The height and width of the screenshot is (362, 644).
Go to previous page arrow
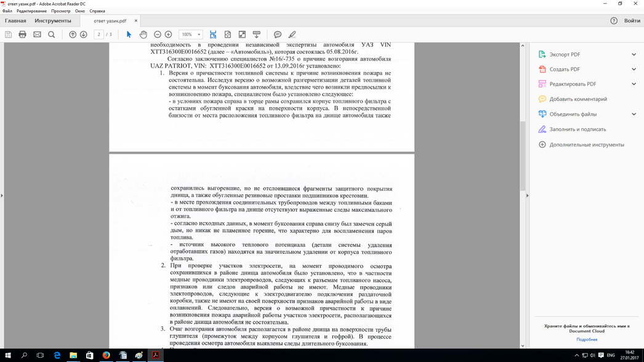[73, 34]
